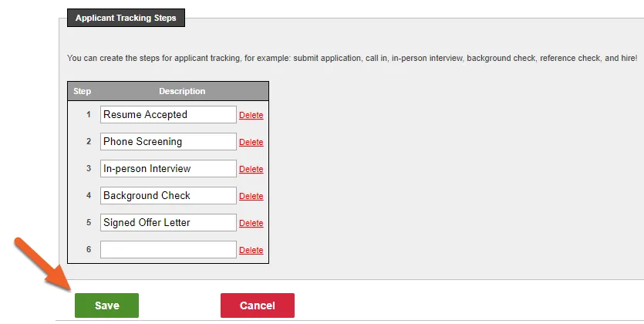Click the Description column header

[182, 91]
